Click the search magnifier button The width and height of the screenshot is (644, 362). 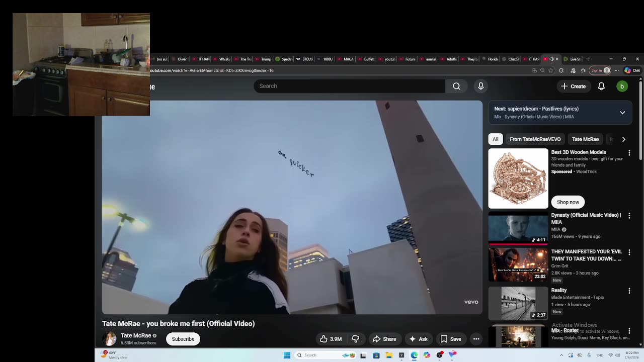456,86
